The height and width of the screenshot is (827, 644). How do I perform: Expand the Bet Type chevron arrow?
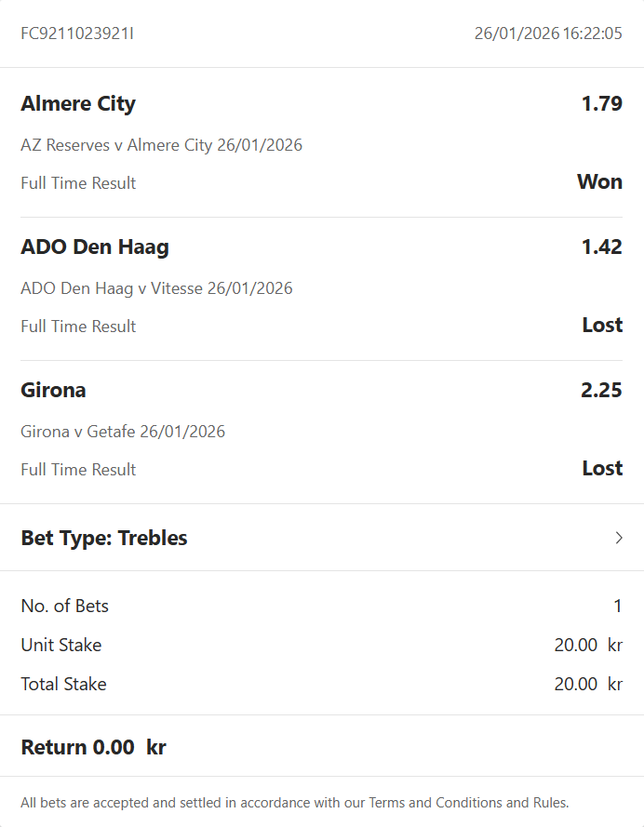click(x=619, y=538)
